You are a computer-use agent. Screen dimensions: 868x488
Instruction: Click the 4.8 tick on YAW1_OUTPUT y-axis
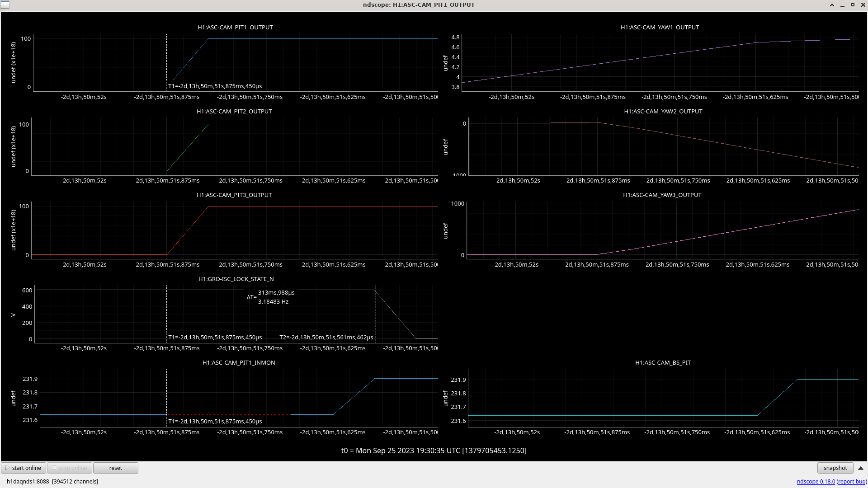pos(455,37)
